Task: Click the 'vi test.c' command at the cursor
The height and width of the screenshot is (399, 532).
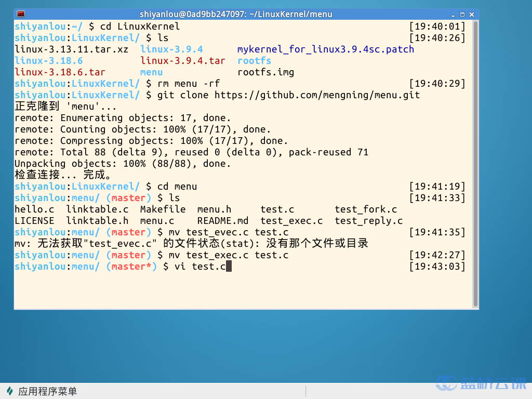Action: (x=200, y=267)
